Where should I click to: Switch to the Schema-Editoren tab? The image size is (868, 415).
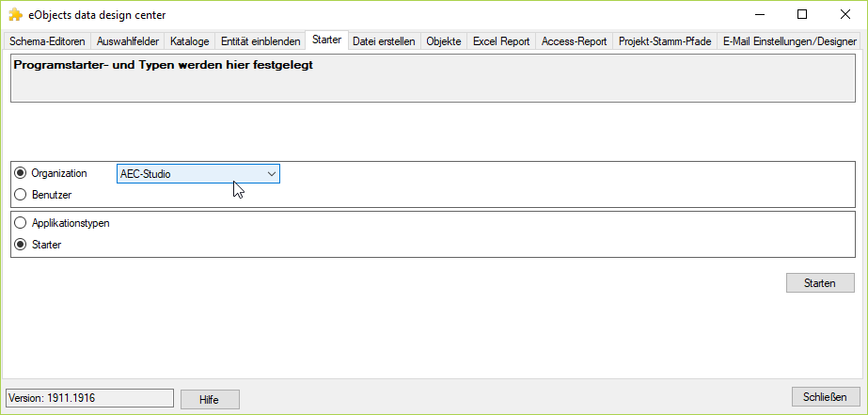click(47, 41)
